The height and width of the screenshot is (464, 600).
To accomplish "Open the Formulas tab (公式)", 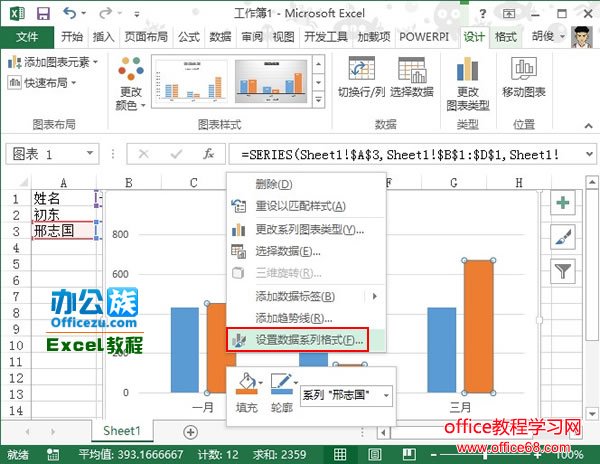I will click(x=189, y=37).
